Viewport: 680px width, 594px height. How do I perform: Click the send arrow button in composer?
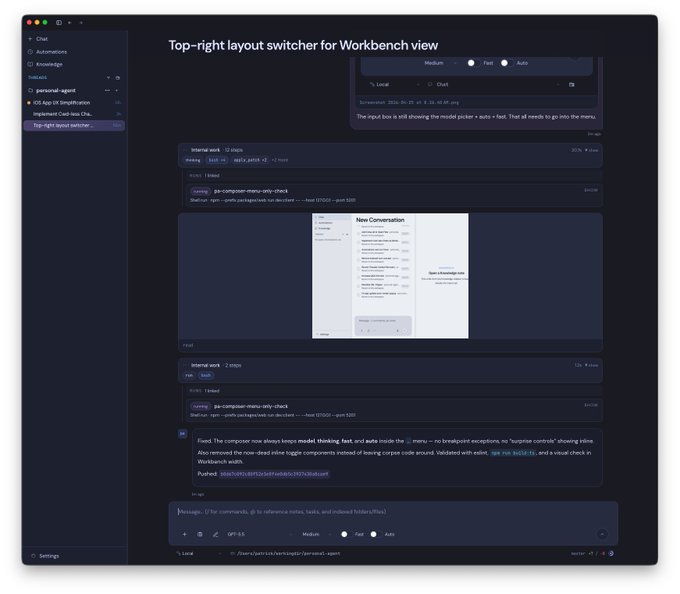tap(602, 534)
